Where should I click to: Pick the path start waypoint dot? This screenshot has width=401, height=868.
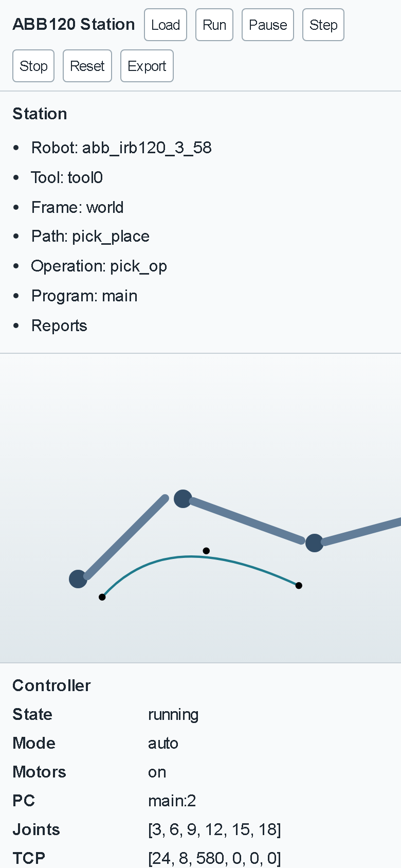coord(102,597)
